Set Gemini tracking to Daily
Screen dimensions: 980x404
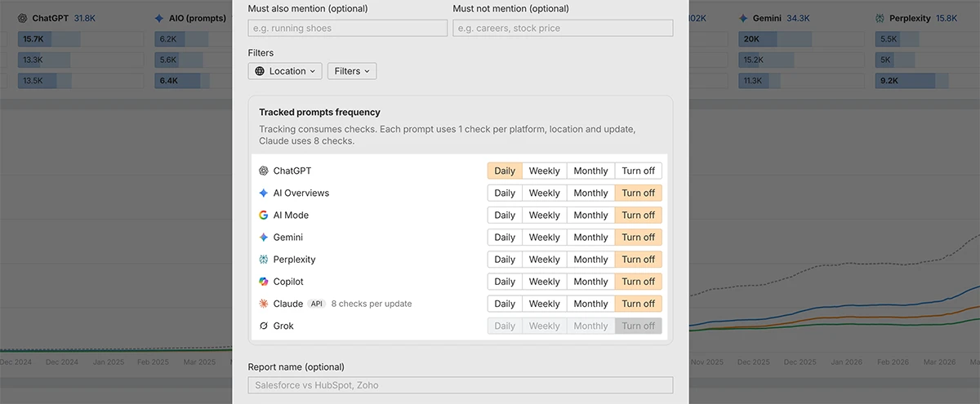(505, 238)
